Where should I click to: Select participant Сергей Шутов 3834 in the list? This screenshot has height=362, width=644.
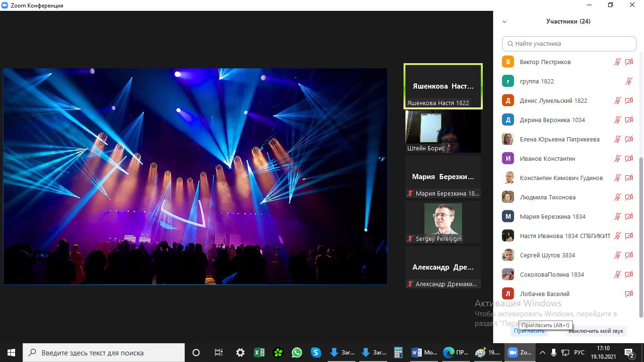[547, 255]
